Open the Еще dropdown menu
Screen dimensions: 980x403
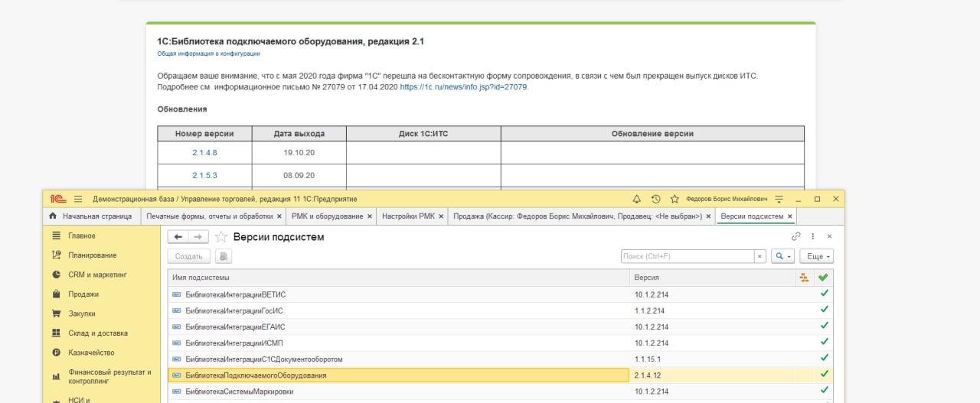tap(816, 256)
